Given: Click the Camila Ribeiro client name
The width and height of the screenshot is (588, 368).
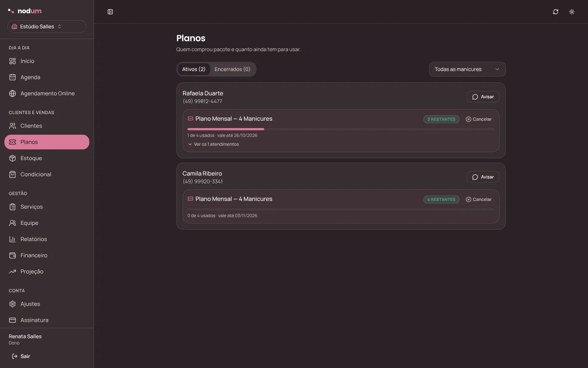Looking at the screenshot, I should pyautogui.click(x=202, y=173).
